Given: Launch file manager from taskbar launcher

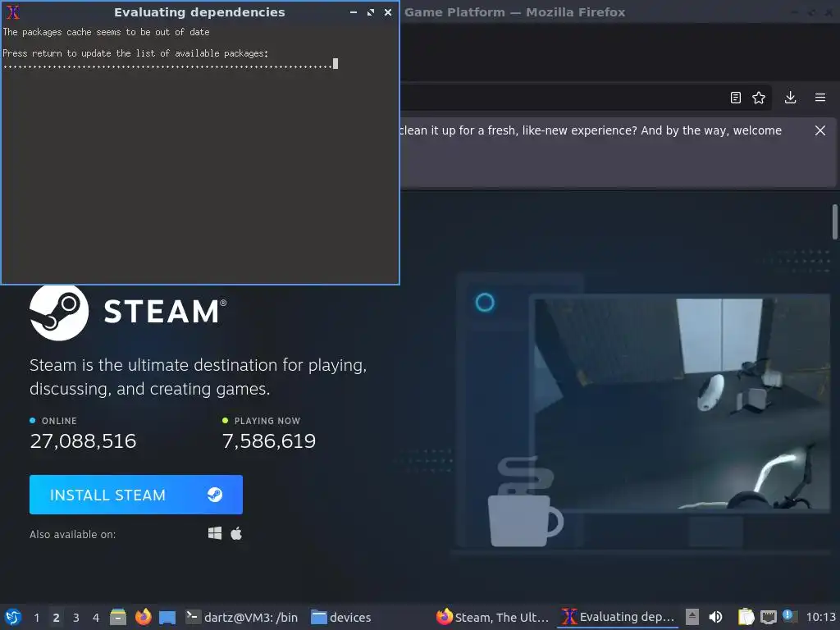Looking at the screenshot, I should (x=118, y=617).
